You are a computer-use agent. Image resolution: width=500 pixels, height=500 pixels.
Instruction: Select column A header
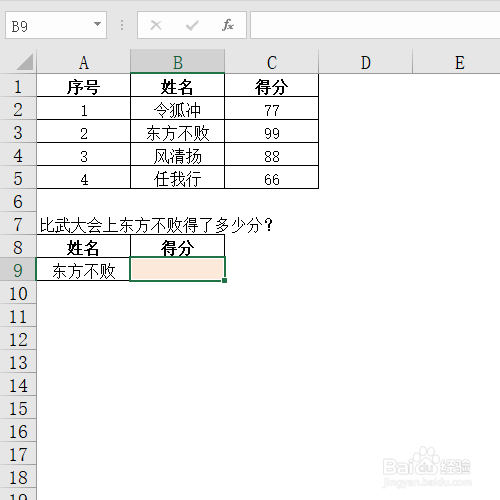pos(83,62)
